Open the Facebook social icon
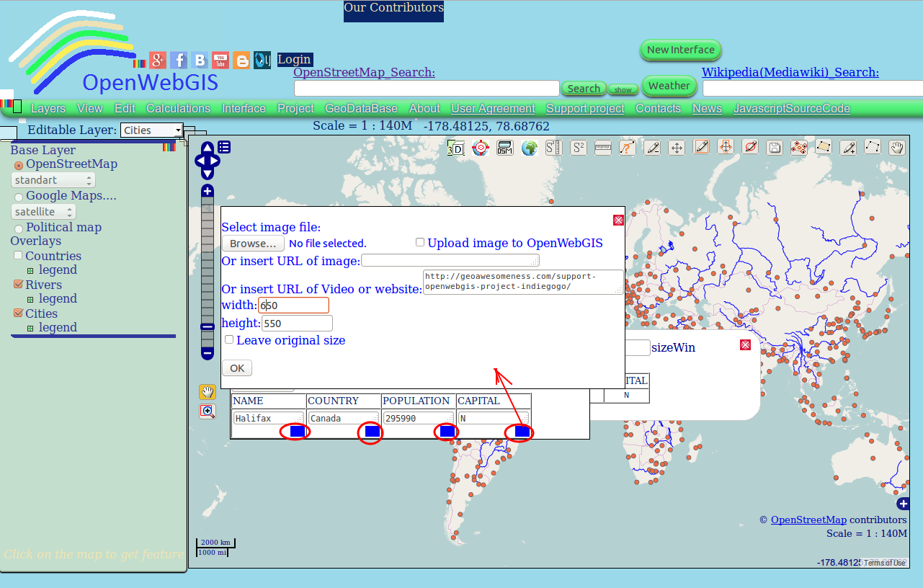Viewport: 923px width, 588px height. [179, 61]
